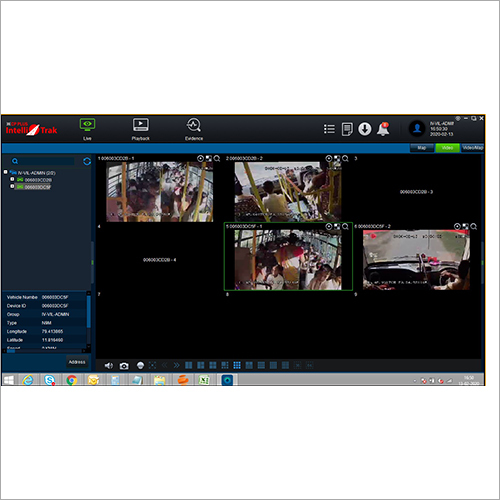Zoom channel 1 video magnifier

click(x=217, y=159)
